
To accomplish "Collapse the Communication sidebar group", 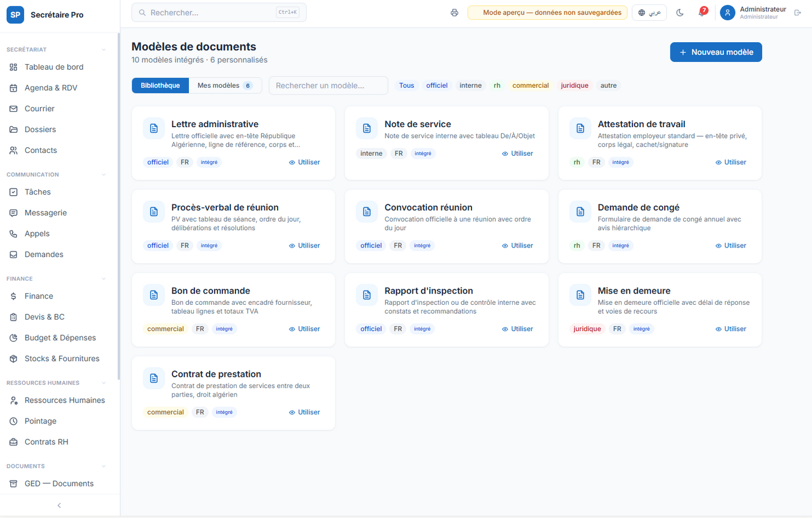I will click(104, 174).
